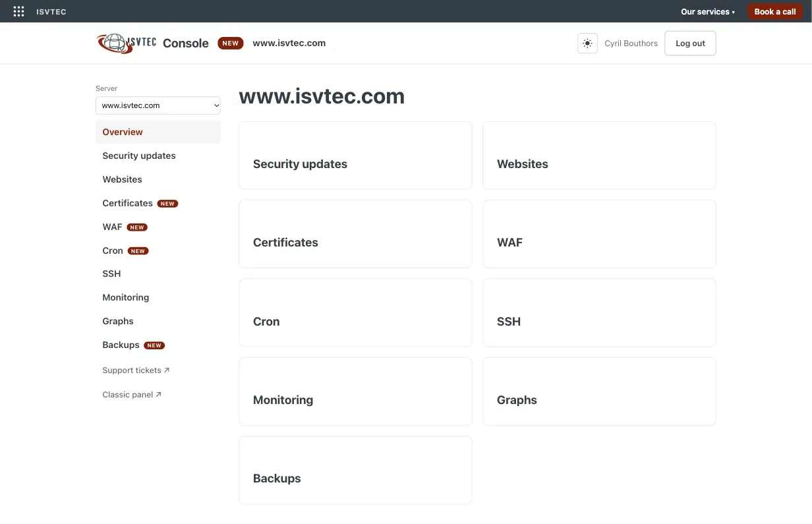
Task: Open SSH in the sidebar
Action: tap(158, 274)
